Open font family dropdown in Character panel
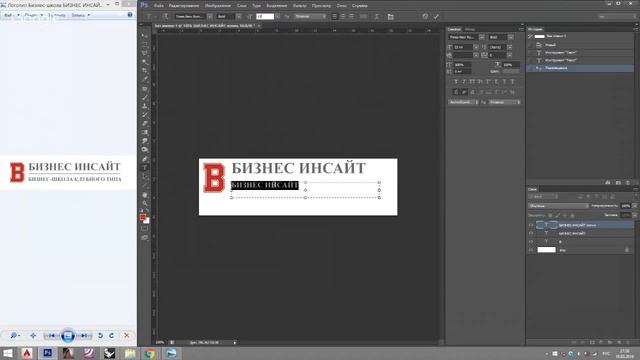Viewport: 640px width, 360px height. click(x=482, y=37)
